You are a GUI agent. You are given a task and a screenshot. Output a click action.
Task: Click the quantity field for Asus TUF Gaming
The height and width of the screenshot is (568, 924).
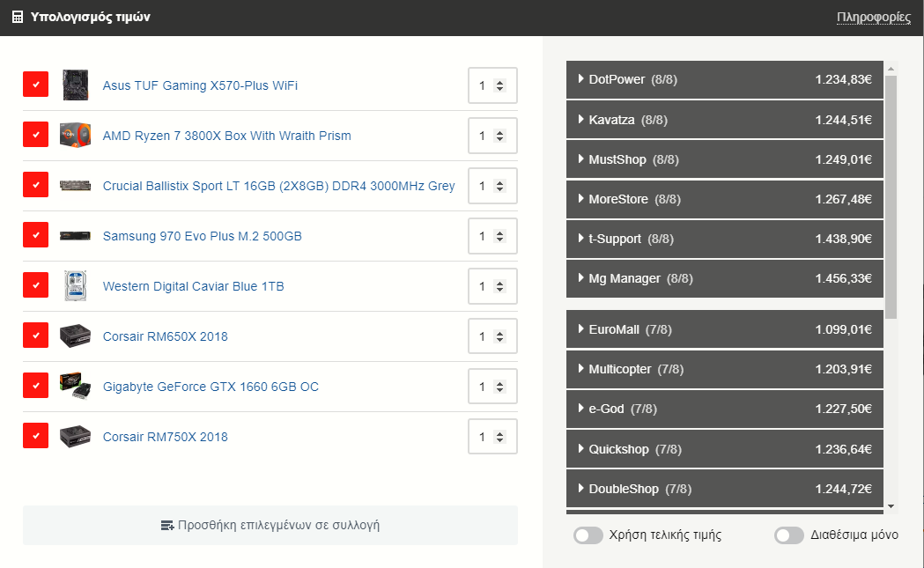(492, 85)
